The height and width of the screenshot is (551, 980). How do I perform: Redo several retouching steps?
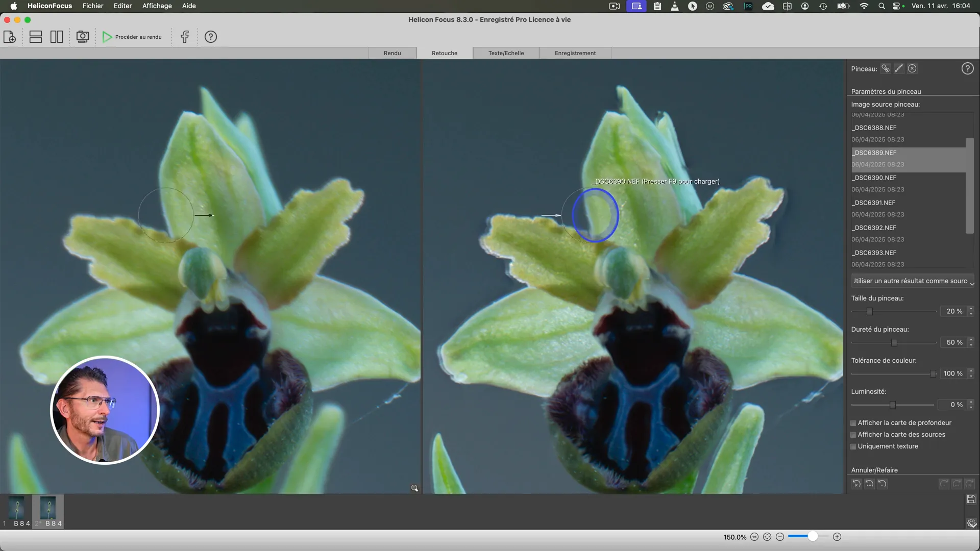[957, 484]
